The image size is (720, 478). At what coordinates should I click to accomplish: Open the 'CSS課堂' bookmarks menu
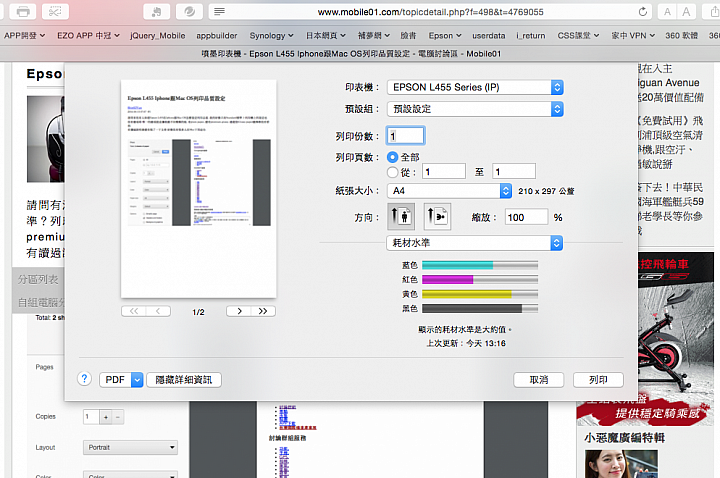(578, 35)
